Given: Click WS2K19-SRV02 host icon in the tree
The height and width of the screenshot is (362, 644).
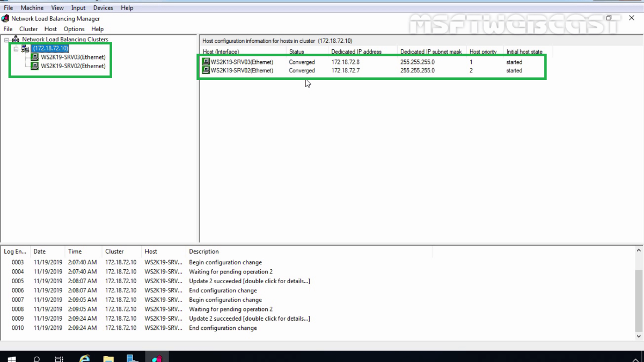Looking at the screenshot, I should pyautogui.click(x=35, y=66).
